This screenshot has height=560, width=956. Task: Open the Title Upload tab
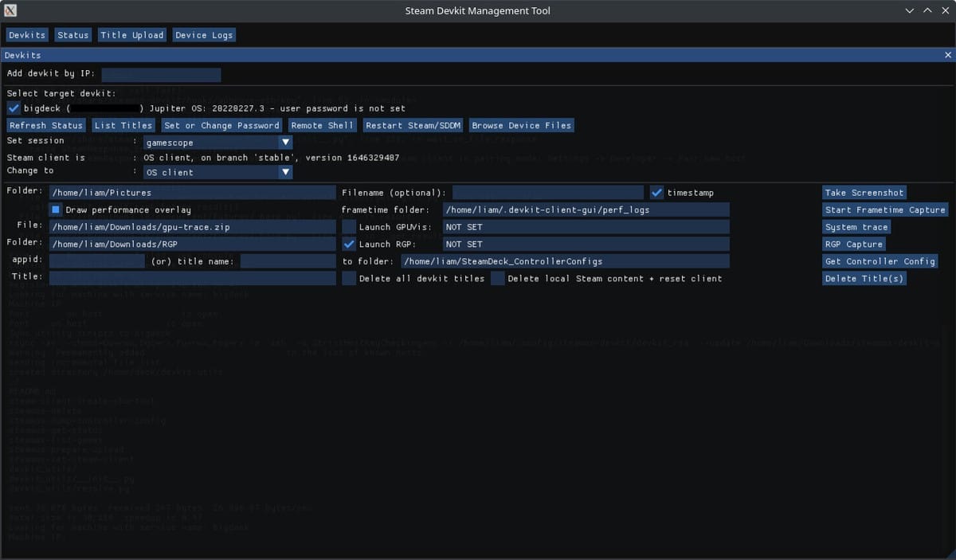click(132, 35)
